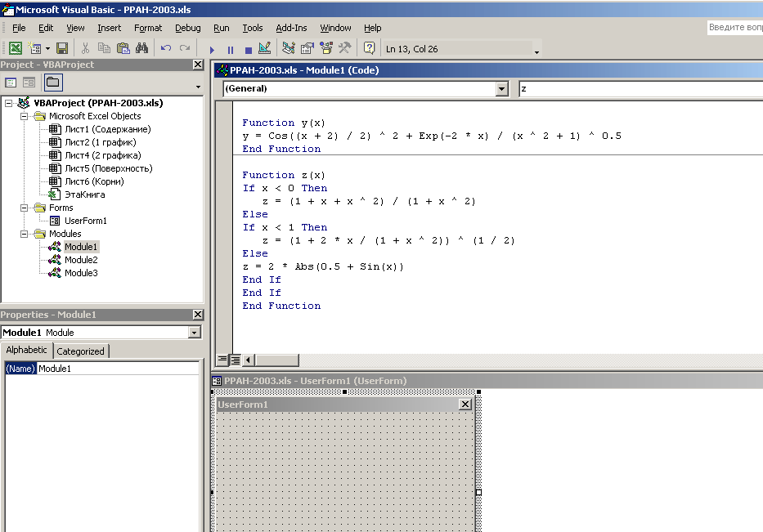Toggle Folders view in Project panel
Image resolution: width=763 pixels, height=532 pixels.
[x=53, y=83]
